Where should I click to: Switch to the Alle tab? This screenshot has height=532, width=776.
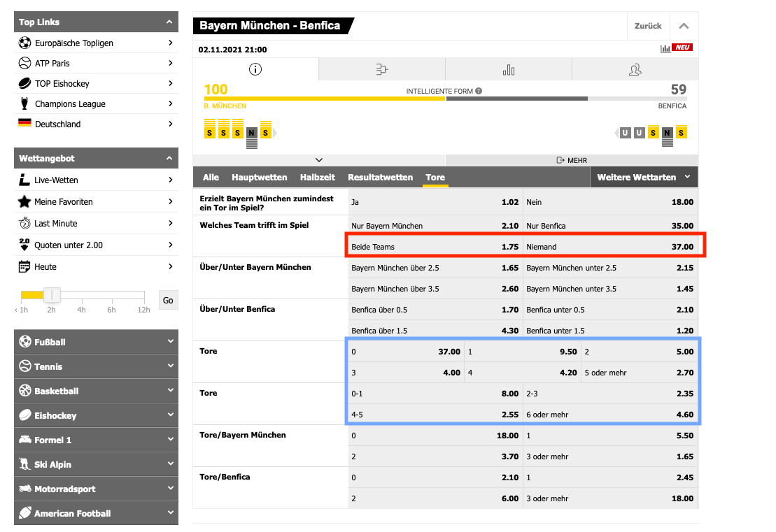[x=211, y=177]
